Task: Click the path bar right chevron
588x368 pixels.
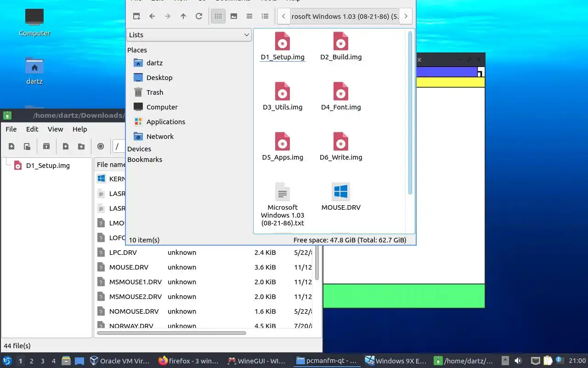Action: point(406,16)
